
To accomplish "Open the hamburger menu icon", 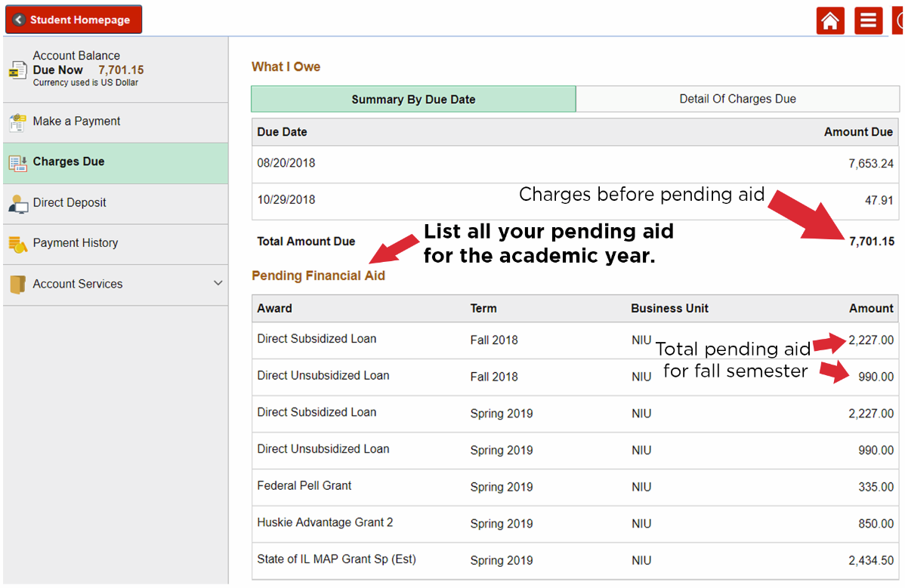I will 868,20.
